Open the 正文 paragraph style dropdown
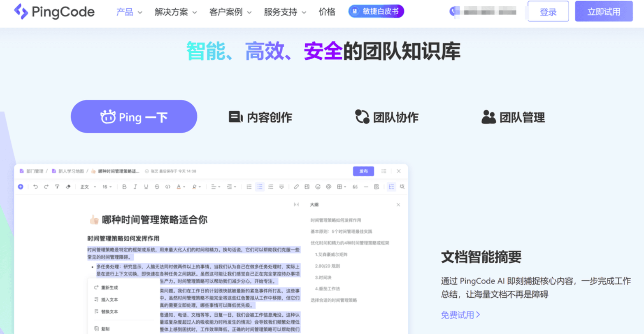Viewport: 644px width, 334px height. coord(88,187)
